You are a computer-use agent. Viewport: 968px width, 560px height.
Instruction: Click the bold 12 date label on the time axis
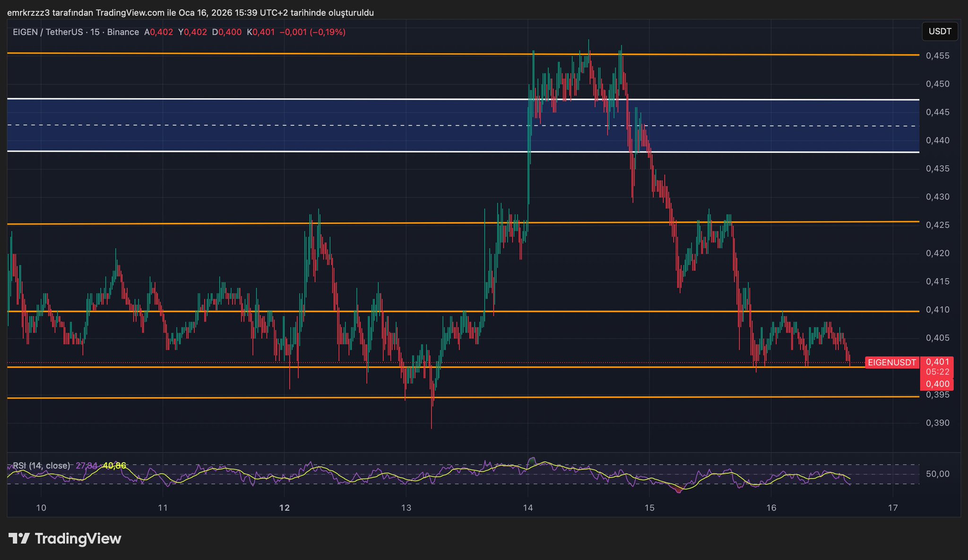pyautogui.click(x=284, y=508)
